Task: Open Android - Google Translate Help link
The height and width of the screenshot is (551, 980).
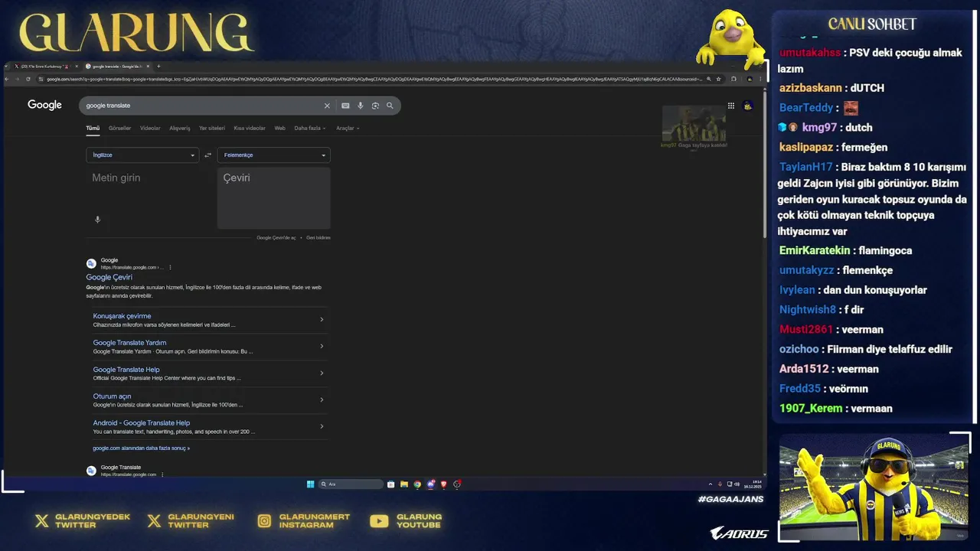Action: (x=142, y=423)
